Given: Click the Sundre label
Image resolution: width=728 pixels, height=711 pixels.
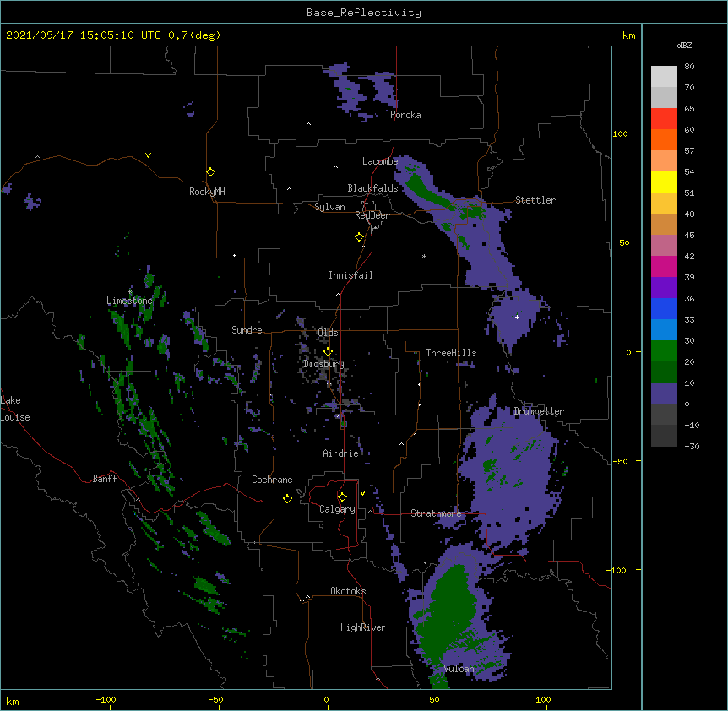Looking at the screenshot, I should (247, 330).
